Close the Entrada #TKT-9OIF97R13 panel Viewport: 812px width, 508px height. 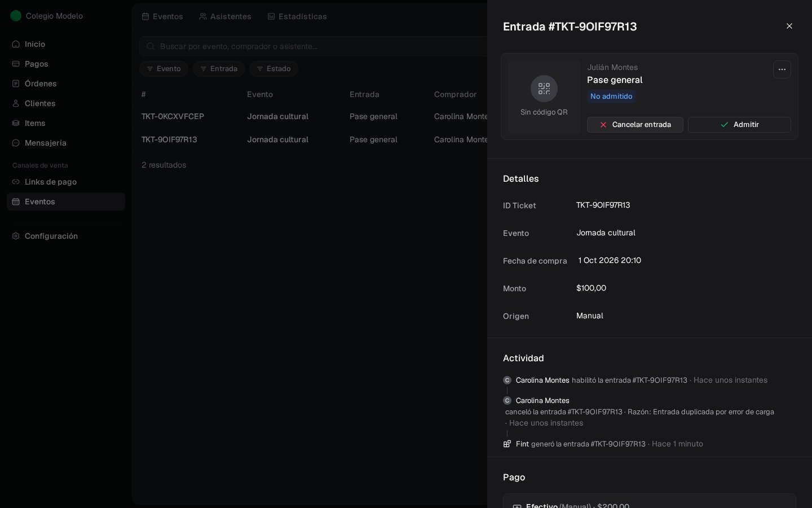(789, 26)
